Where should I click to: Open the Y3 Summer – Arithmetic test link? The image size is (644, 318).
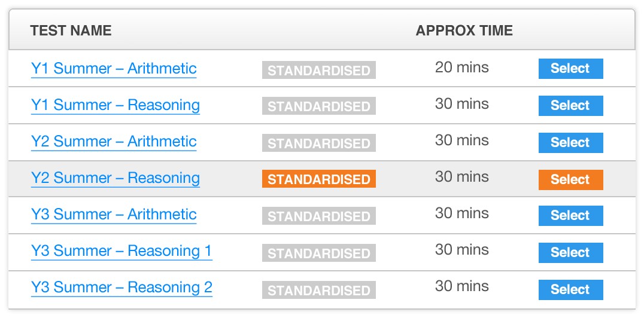[114, 215]
